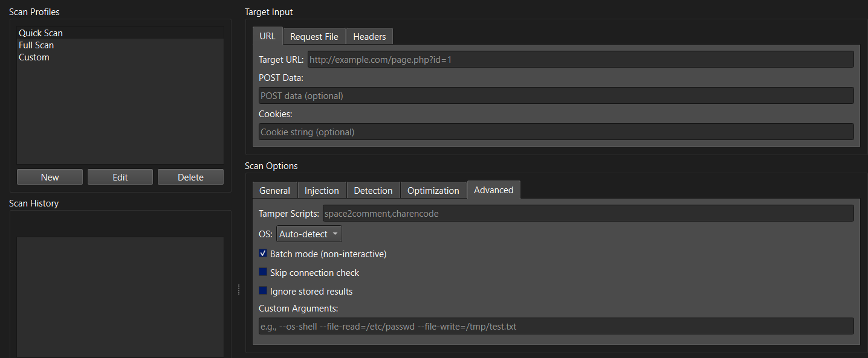Image resolution: width=868 pixels, height=358 pixels.
Task: Click the Custom Arguments field
Action: tap(556, 326)
